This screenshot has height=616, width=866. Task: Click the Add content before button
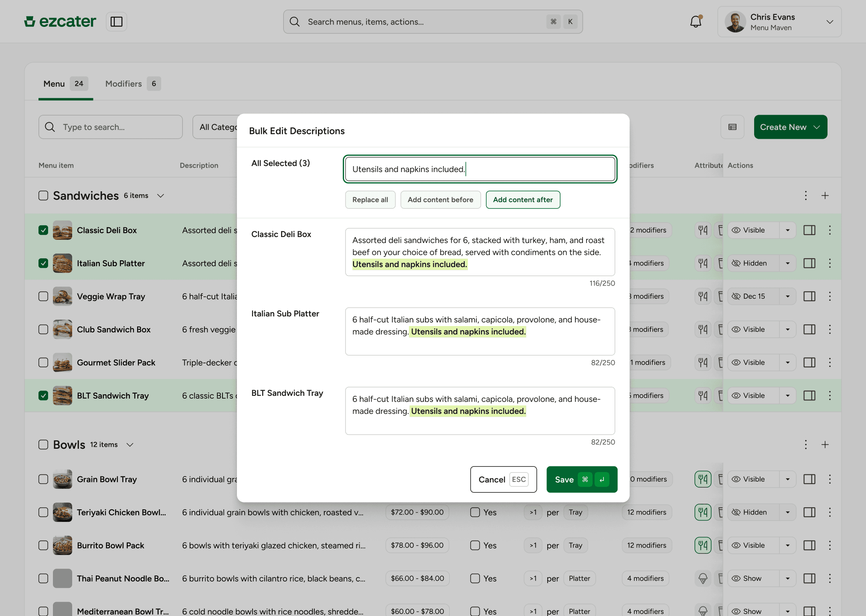click(x=440, y=199)
